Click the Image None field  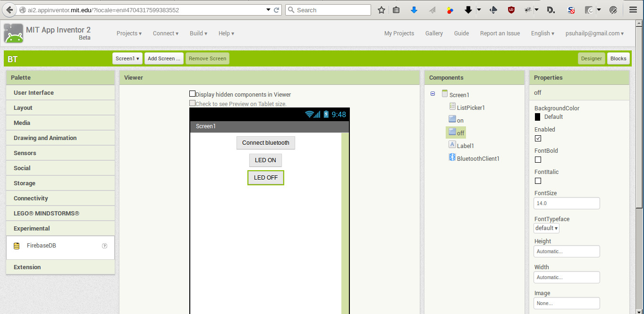[567, 303]
